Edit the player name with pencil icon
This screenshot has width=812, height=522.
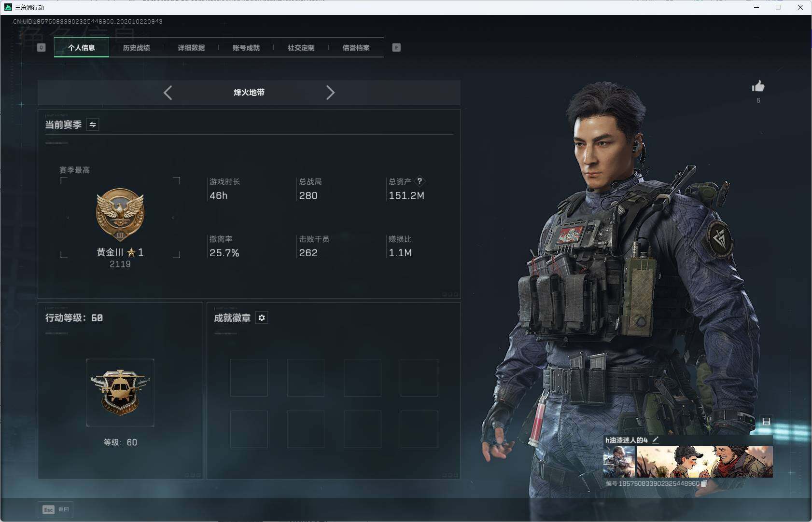pos(655,440)
